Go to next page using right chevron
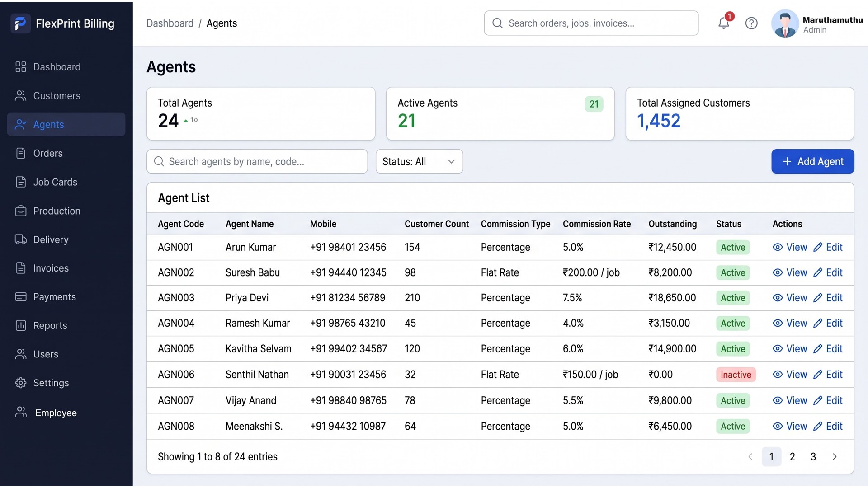 (x=835, y=457)
